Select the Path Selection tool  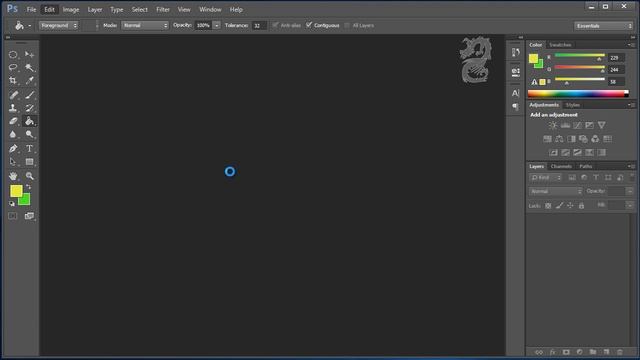pos(13,162)
